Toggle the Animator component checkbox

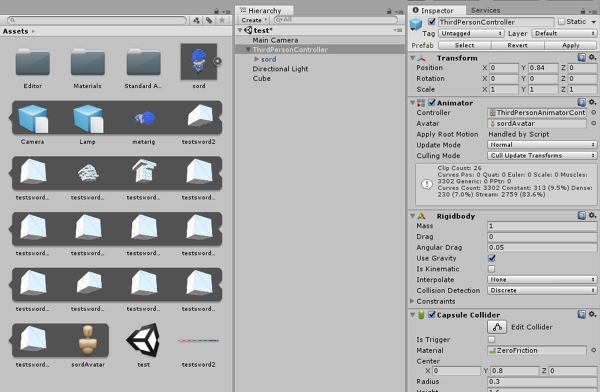pos(432,103)
